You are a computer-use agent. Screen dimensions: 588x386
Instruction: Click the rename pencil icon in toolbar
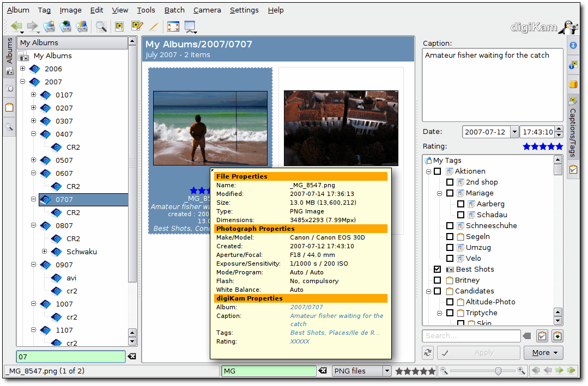click(x=153, y=26)
